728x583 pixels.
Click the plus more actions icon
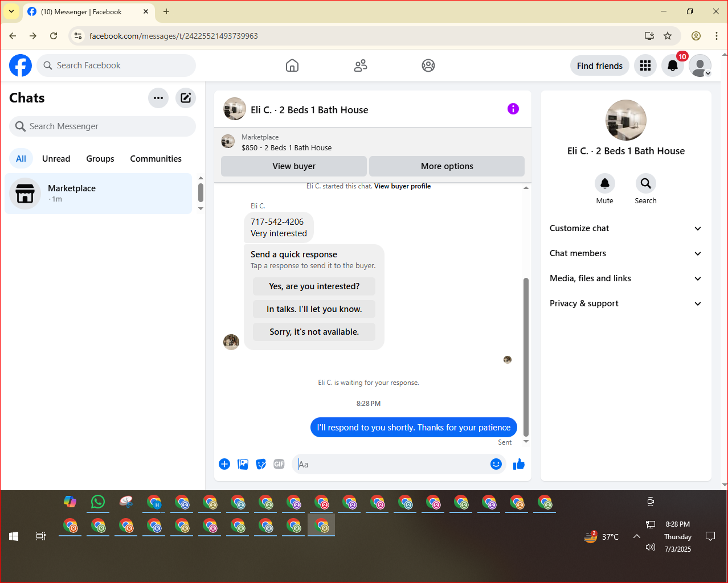224,464
